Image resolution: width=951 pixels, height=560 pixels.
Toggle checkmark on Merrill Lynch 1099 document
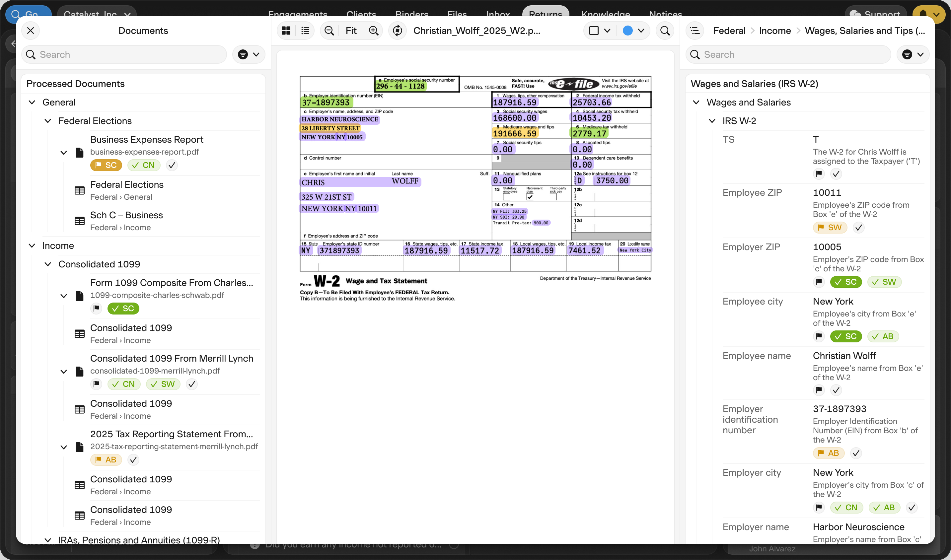click(x=192, y=384)
